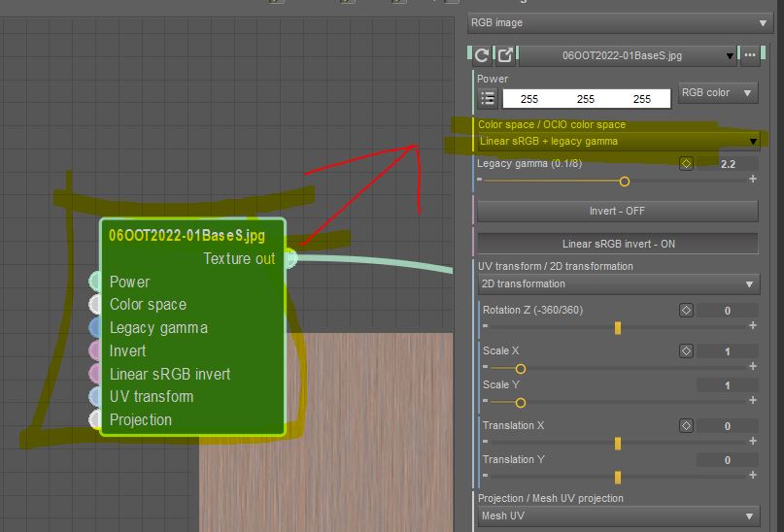This screenshot has width=784, height=532.
Task: Click the Legacy gamma 2.2 value field
Action: [x=728, y=164]
